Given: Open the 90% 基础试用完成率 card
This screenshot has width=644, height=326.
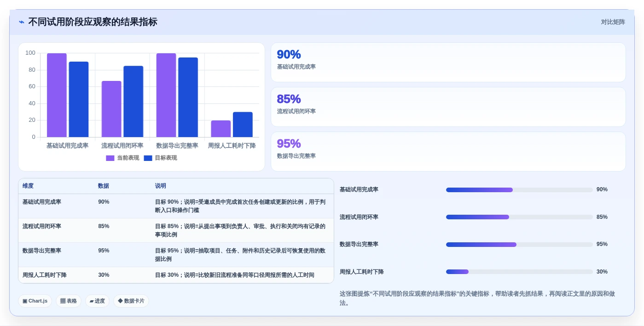Looking at the screenshot, I should click(x=448, y=63).
